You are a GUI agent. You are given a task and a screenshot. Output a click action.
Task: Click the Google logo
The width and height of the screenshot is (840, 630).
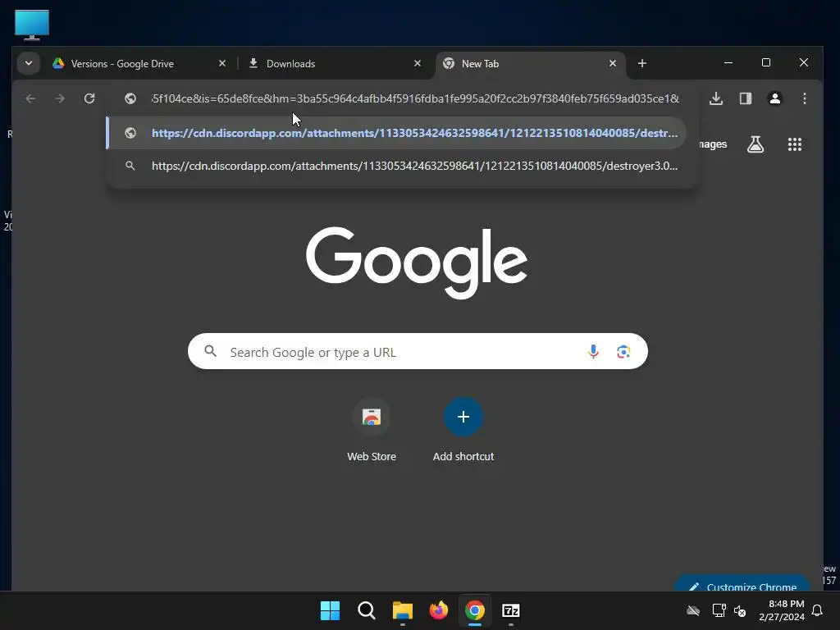tap(417, 262)
